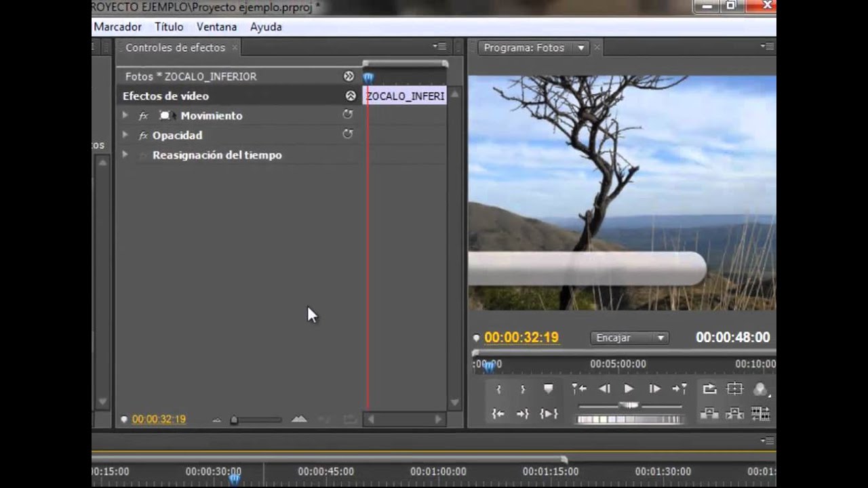Toggle loop playback button
868x488 pixels.
tap(709, 389)
